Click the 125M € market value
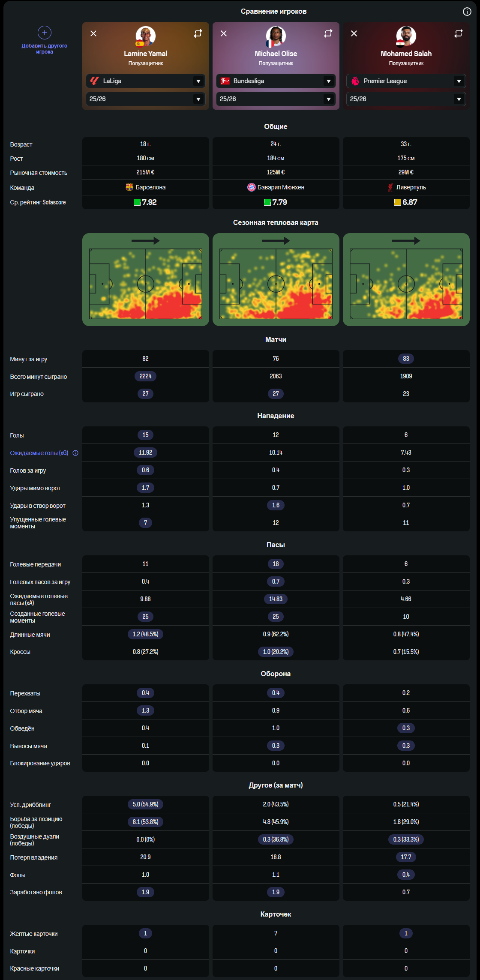This screenshot has height=980, width=480. click(276, 172)
